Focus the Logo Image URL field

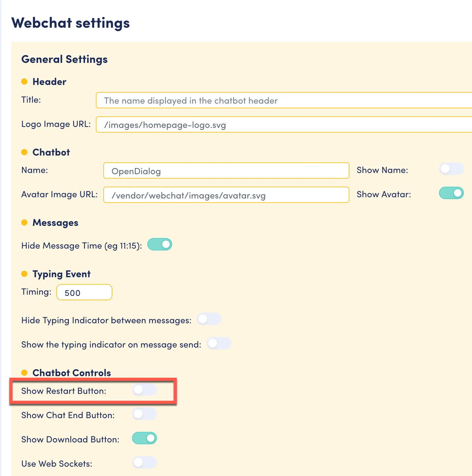coord(284,124)
